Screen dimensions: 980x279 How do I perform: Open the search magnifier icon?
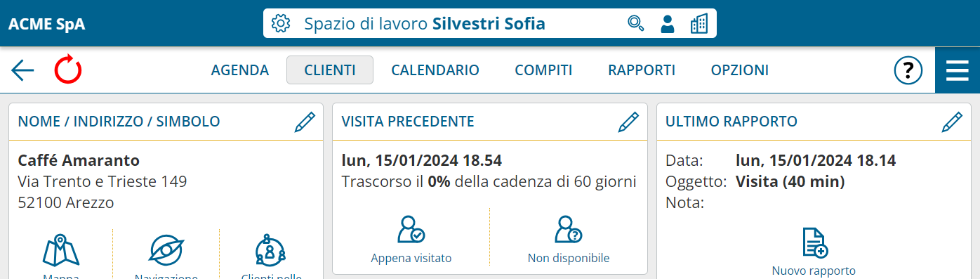[635, 23]
